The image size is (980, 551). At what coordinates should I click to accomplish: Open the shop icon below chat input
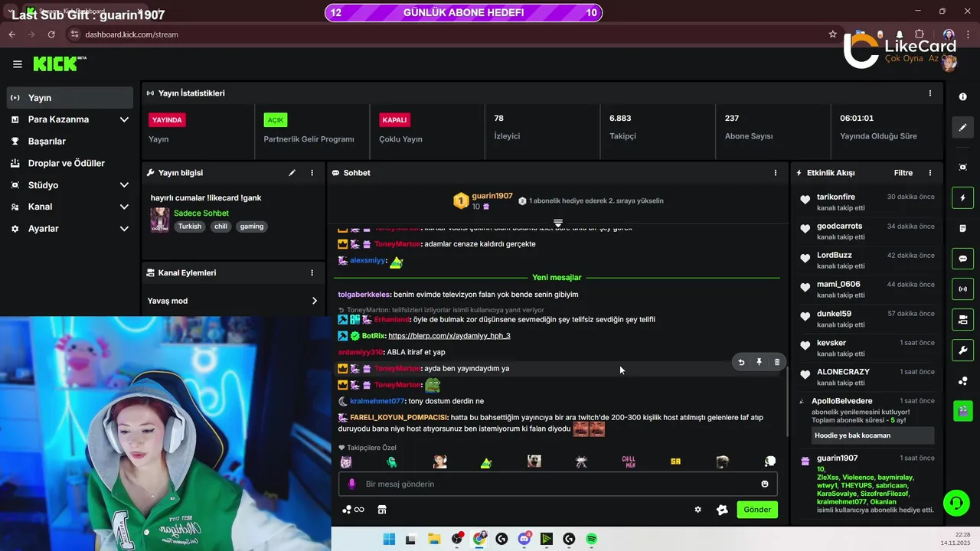coord(382,510)
